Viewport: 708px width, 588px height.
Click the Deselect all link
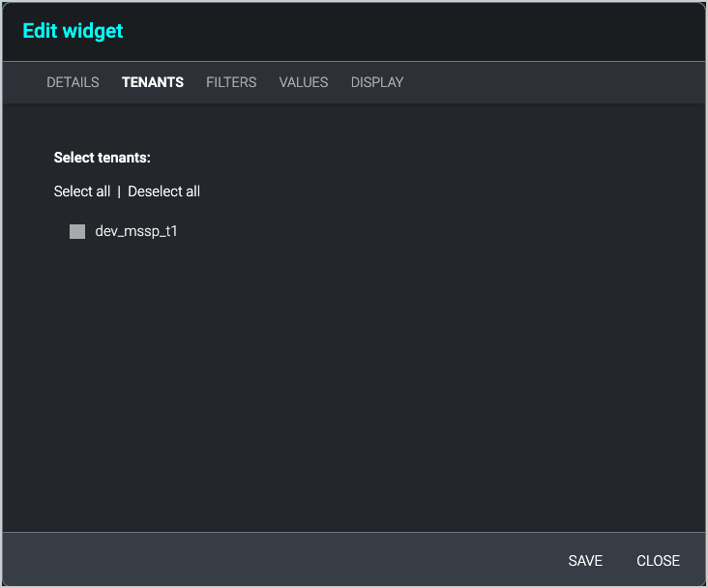pos(163,191)
